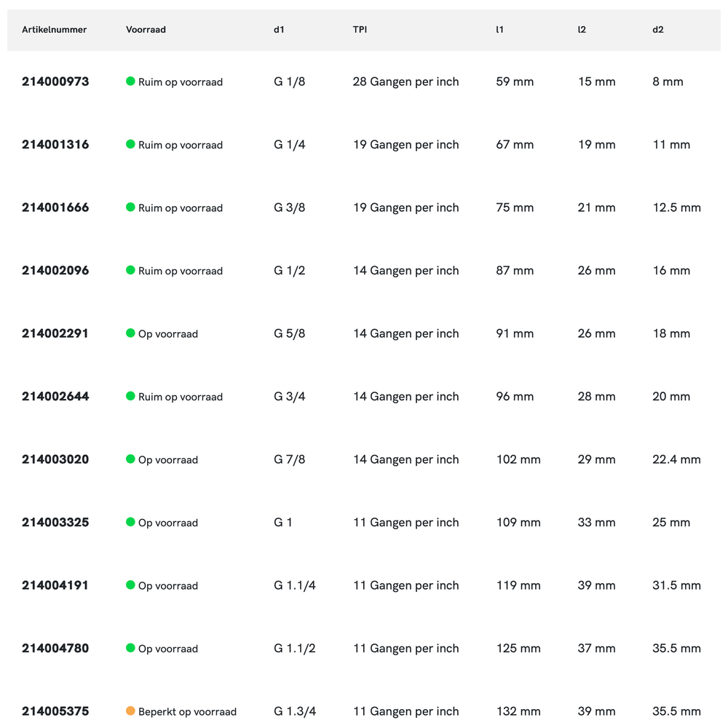The width and height of the screenshot is (728, 728).
Task: Click green stock dot for G 5/8 row
Action: [131, 333]
